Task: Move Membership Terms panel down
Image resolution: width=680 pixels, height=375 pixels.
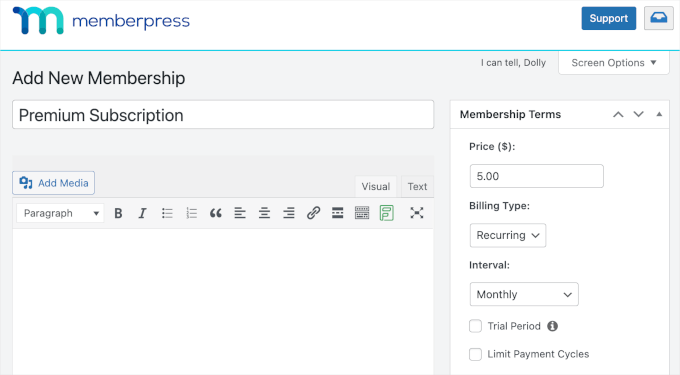Action: click(x=638, y=114)
